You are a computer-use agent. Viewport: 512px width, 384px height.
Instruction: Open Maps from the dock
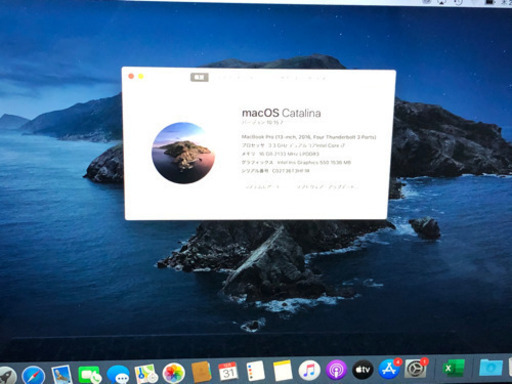tap(146, 373)
